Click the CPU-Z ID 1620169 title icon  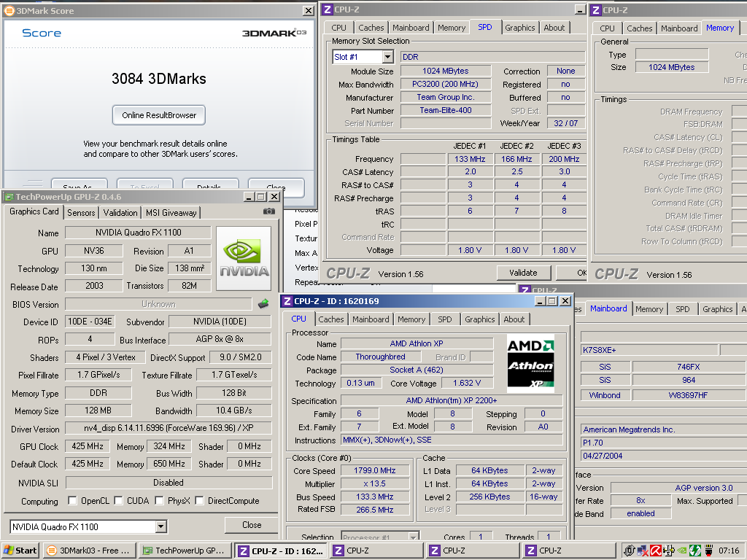click(x=287, y=301)
